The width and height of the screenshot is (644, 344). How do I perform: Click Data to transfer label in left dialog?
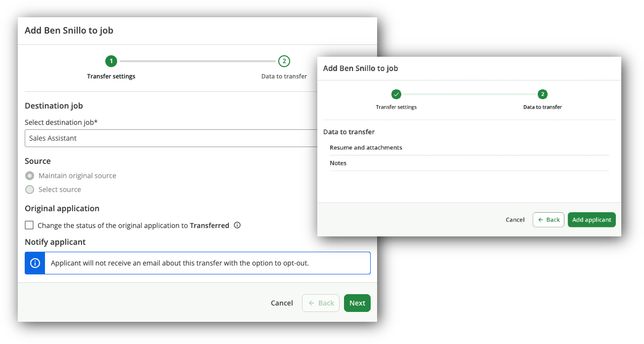tap(284, 76)
